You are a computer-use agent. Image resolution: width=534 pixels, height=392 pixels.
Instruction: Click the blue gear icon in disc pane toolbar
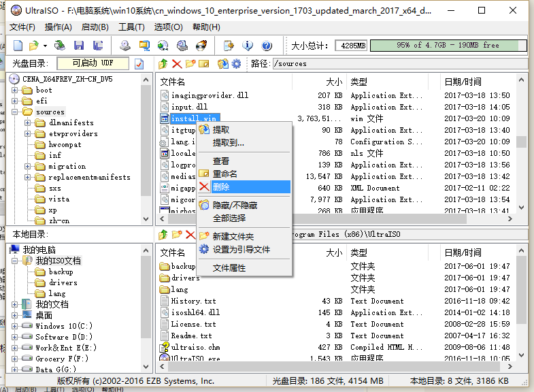coord(236,64)
